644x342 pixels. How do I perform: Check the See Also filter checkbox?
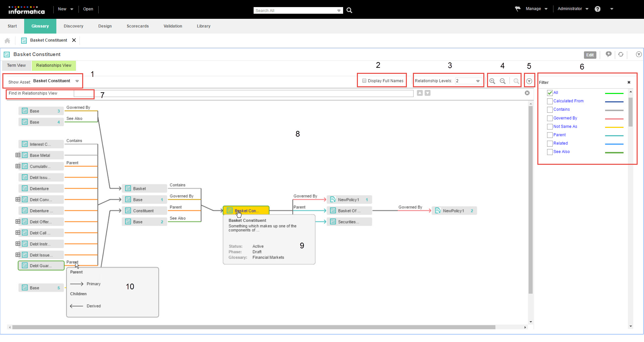click(x=550, y=152)
